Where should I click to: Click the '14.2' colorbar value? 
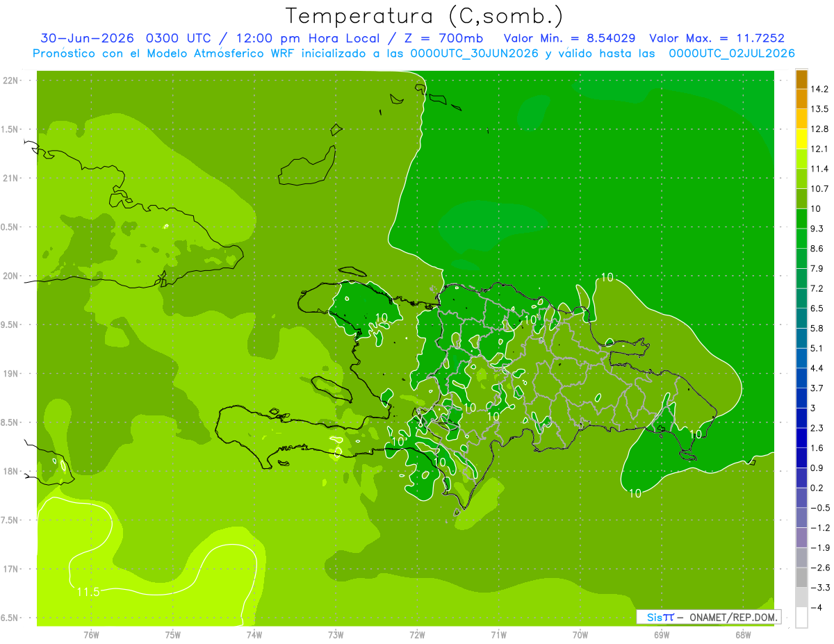click(x=819, y=89)
